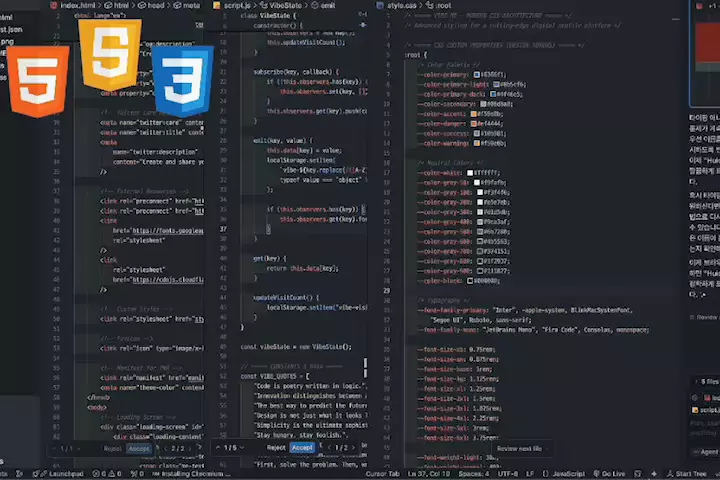
Task: Click the blue CSS3 logo
Action: (183, 81)
